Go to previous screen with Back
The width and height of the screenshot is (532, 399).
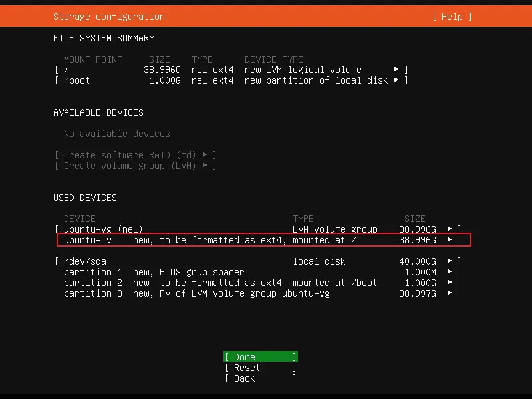point(261,378)
